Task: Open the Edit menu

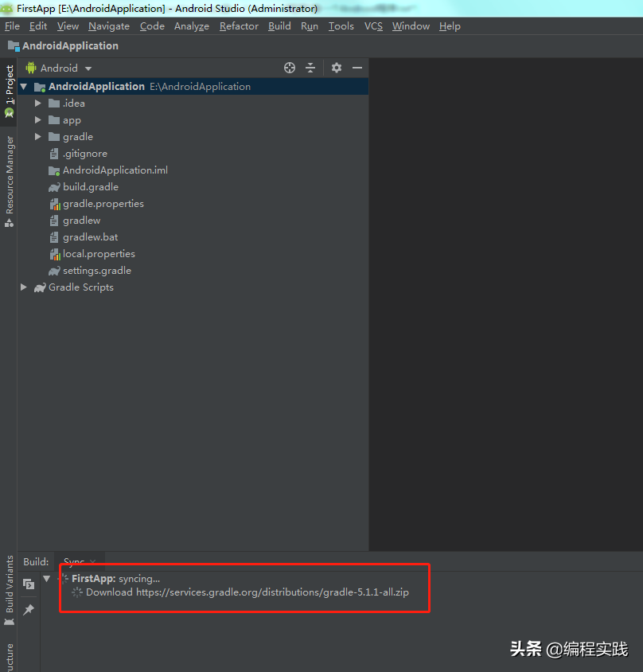Action: pyautogui.click(x=38, y=26)
